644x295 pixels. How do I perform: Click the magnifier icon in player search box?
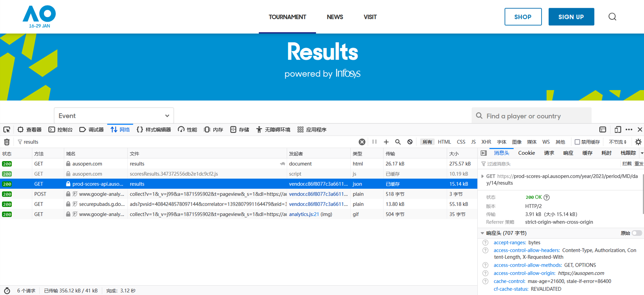(479, 116)
